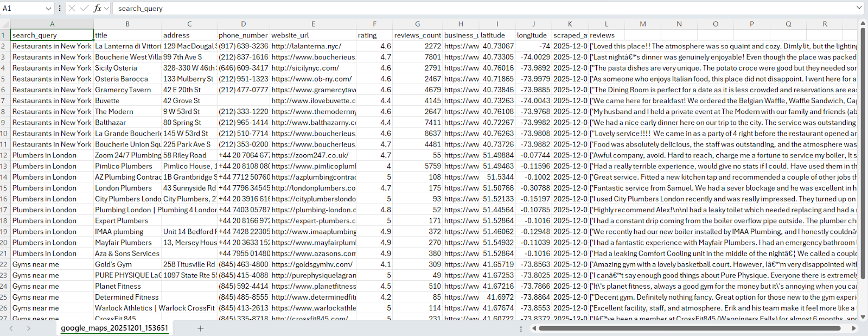This screenshot has height=336, width=868.
Task: Select cell 'Balthazar'
Action: pos(127,123)
